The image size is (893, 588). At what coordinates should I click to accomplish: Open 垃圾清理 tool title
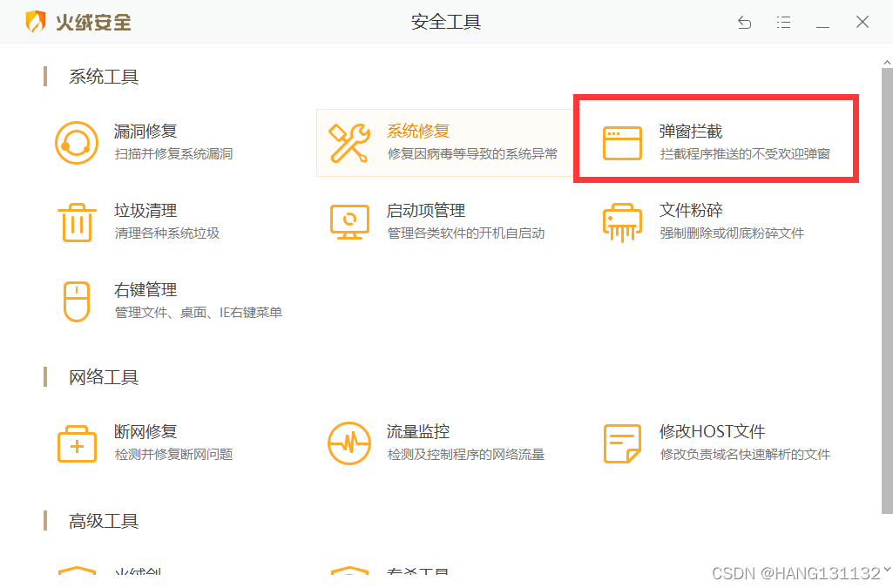coord(145,211)
